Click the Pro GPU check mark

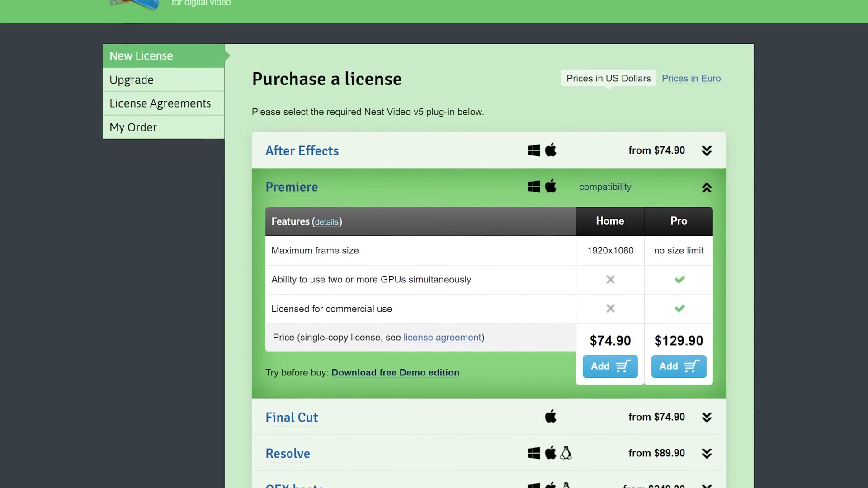(679, 280)
